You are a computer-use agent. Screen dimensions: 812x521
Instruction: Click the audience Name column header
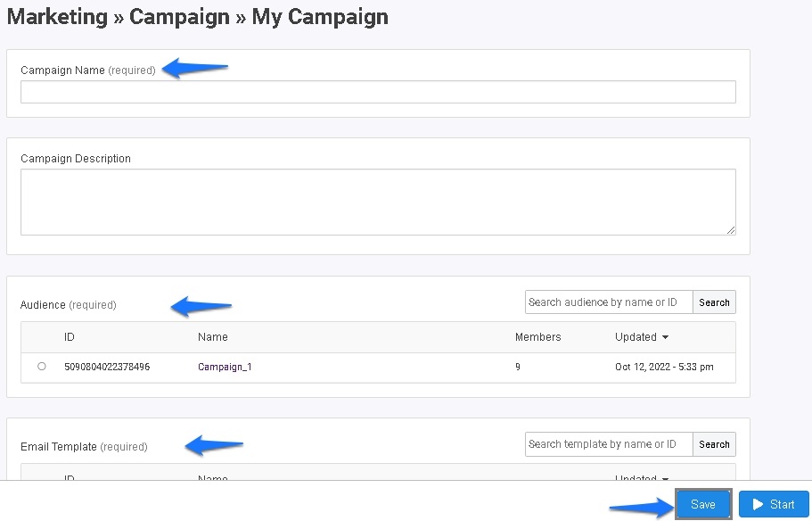pos(213,337)
